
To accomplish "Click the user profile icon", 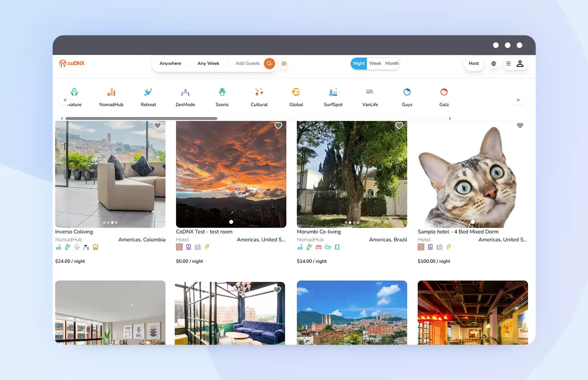I will (520, 63).
